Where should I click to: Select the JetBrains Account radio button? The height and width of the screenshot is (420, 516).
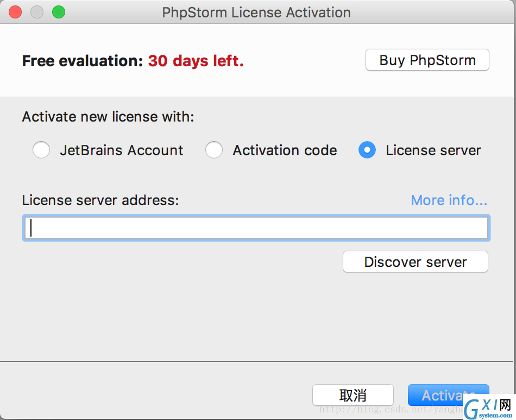pyautogui.click(x=41, y=150)
